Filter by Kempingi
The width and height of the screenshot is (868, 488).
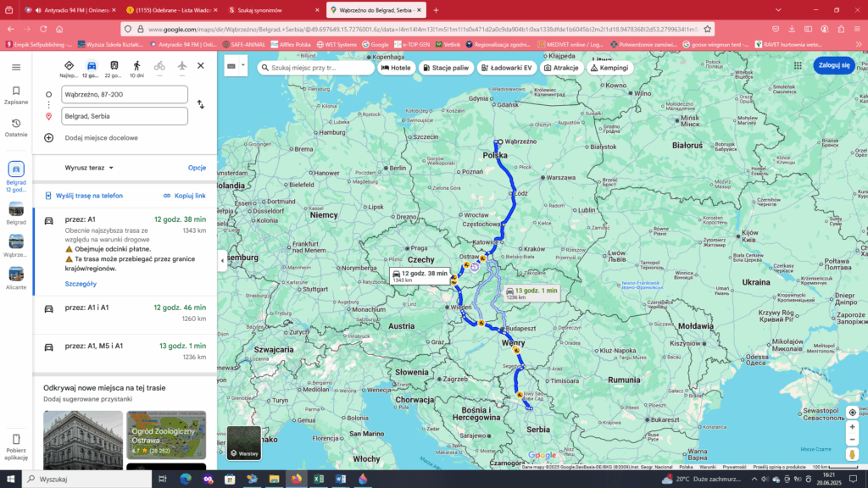point(609,68)
